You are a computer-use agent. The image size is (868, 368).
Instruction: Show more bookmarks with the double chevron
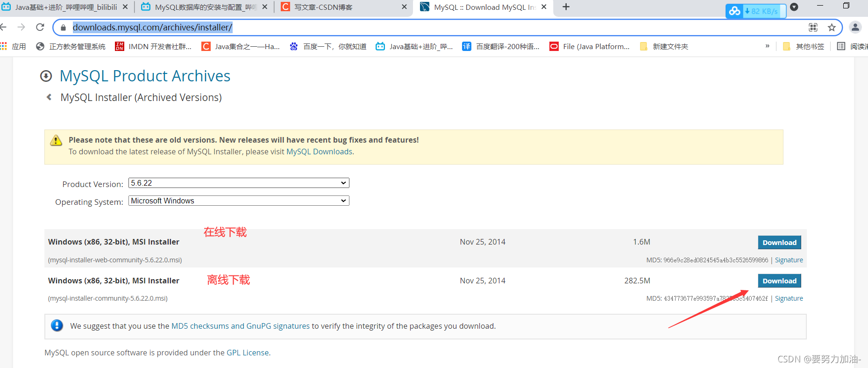[x=767, y=46]
